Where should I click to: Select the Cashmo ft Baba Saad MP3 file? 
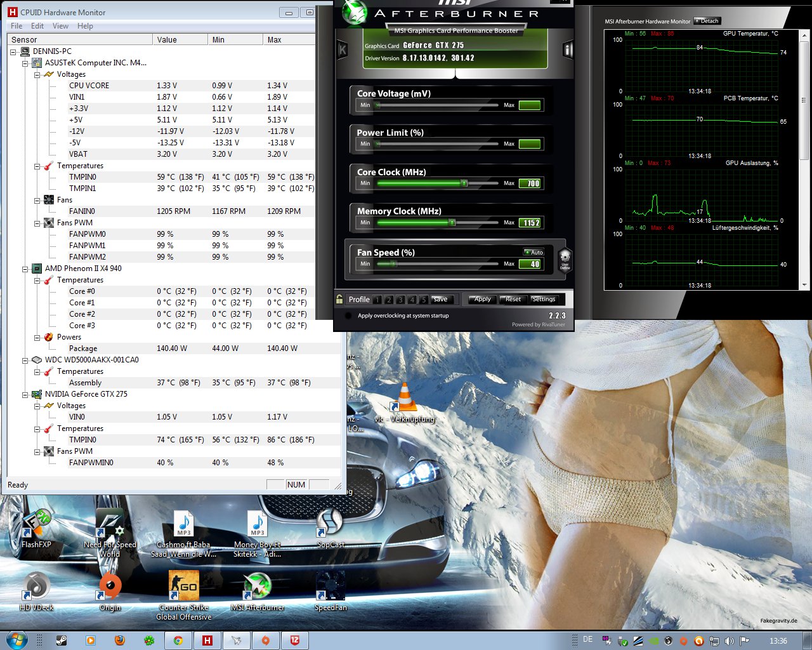point(184,534)
